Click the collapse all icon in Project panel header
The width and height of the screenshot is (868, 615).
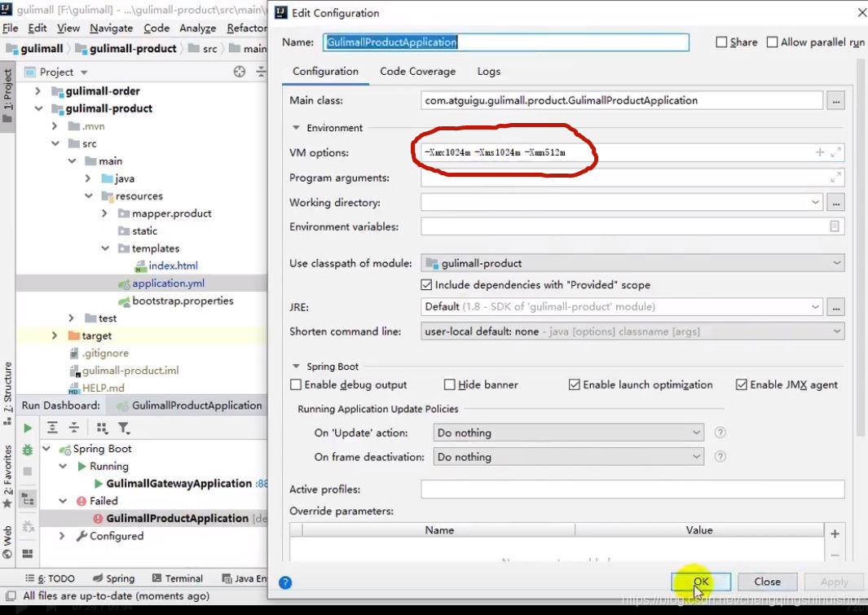pyautogui.click(x=261, y=72)
